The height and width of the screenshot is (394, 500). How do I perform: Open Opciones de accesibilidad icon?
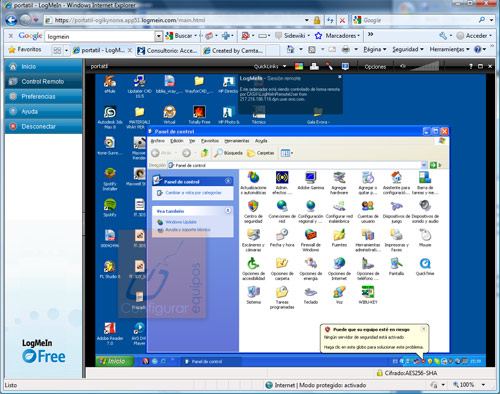[x=253, y=268]
